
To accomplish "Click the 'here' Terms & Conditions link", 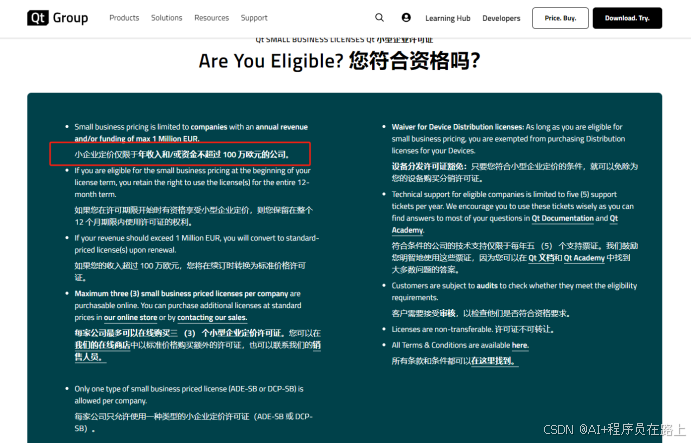I will point(519,345).
